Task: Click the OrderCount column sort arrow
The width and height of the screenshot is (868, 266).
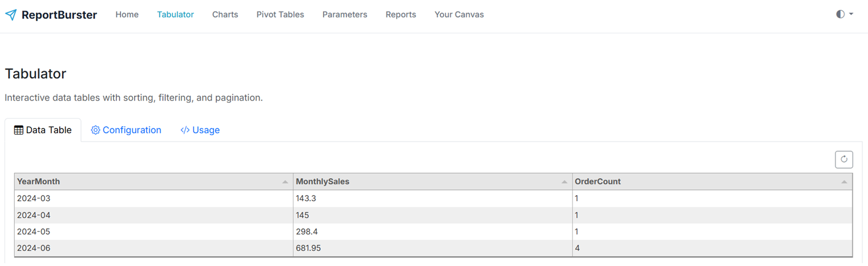Action: click(x=844, y=182)
